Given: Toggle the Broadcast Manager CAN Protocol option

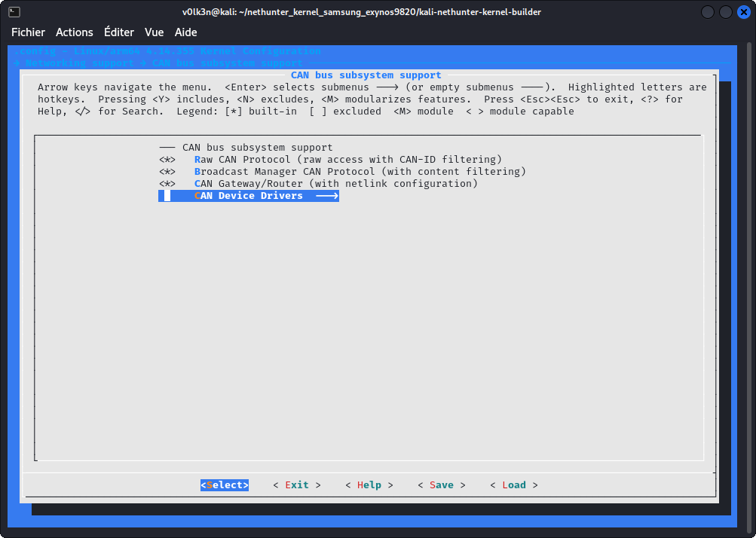Looking at the screenshot, I should click(359, 172).
